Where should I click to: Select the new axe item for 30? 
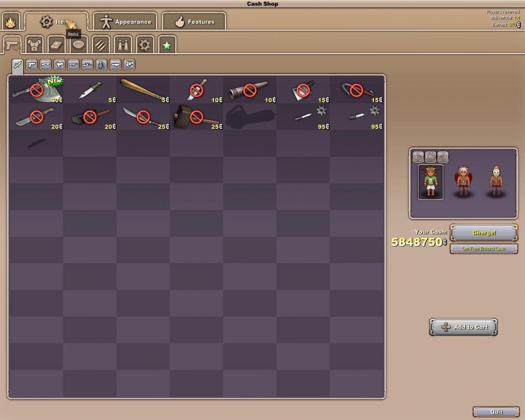pos(36,89)
